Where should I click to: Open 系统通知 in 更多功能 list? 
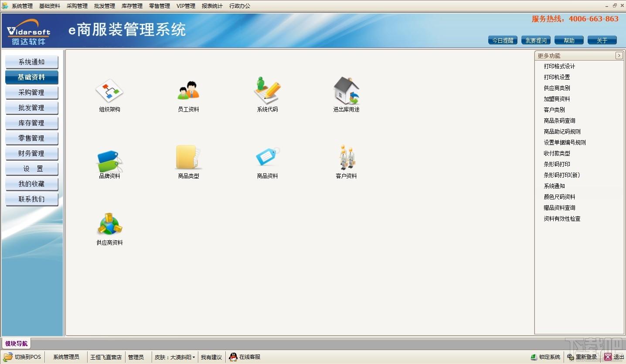pos(554,186)
